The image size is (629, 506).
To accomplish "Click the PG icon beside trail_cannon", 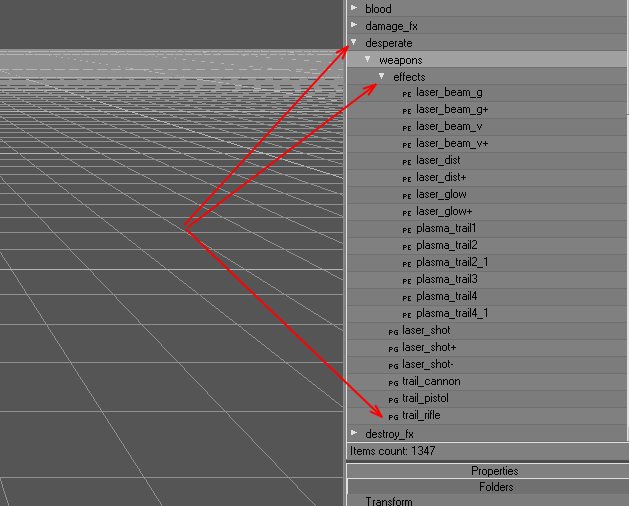I will [393, 383].
